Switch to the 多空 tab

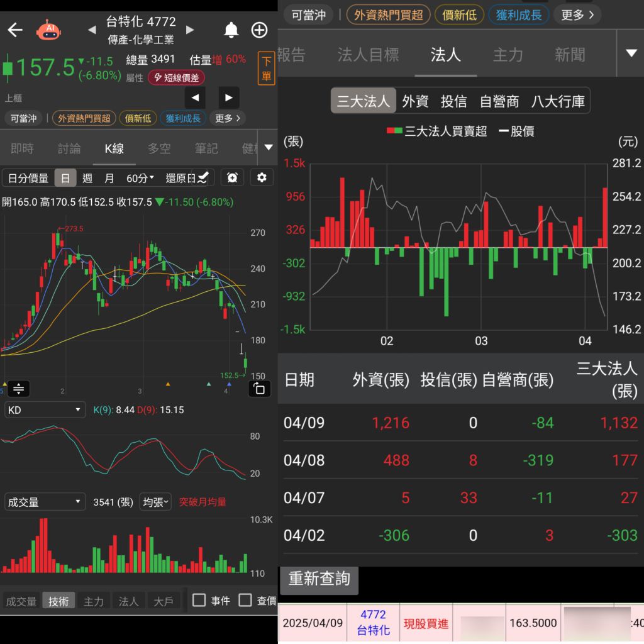click(159, 148)
